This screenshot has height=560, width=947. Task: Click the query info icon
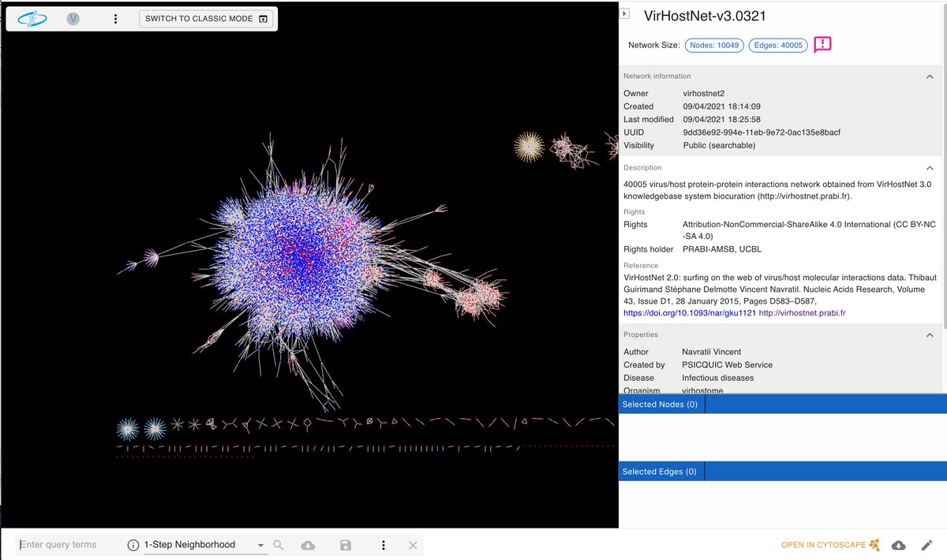click(133, 545)
